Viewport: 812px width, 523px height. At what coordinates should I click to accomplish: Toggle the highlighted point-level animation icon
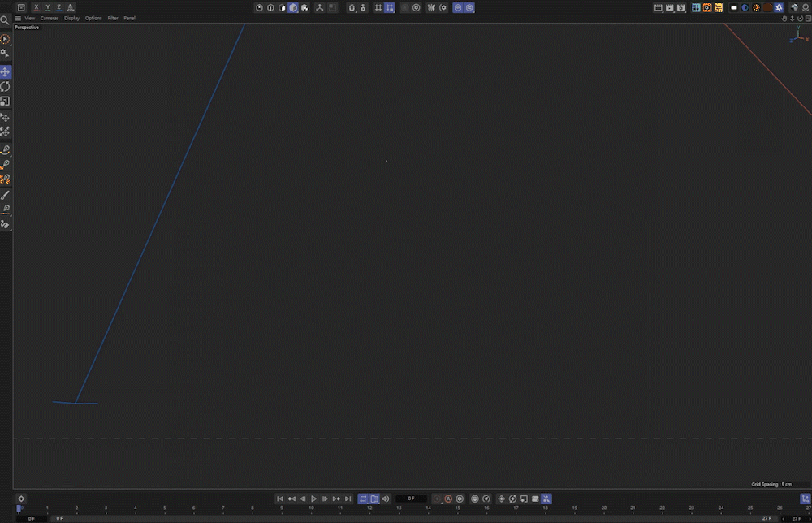pyautogui.click(x=546, y=499)
